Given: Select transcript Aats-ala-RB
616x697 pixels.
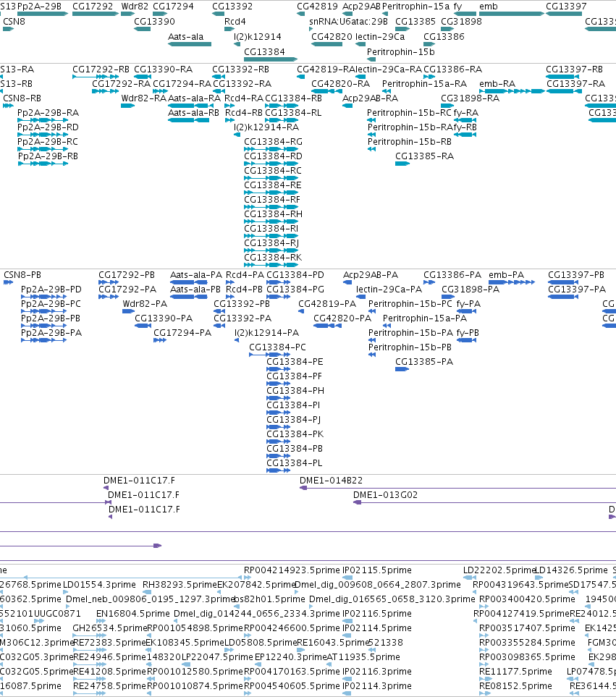Looking at the screenshot, I should 193,113.
